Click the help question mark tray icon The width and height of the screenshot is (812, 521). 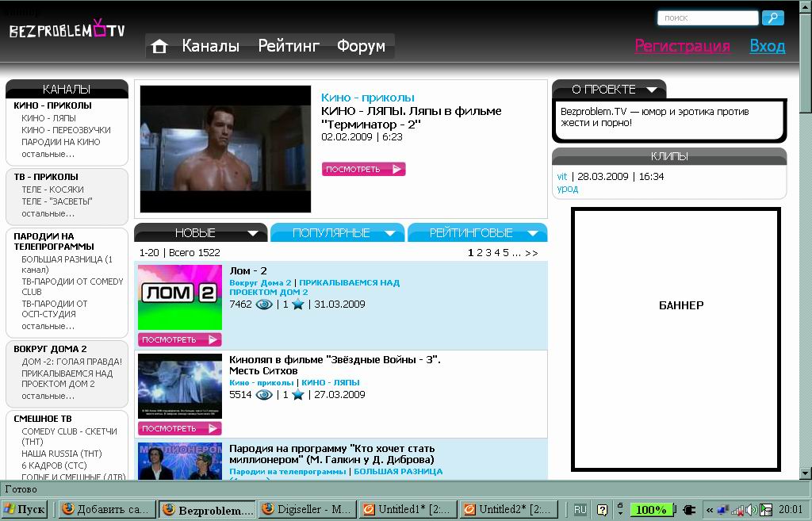click(602, 510)
